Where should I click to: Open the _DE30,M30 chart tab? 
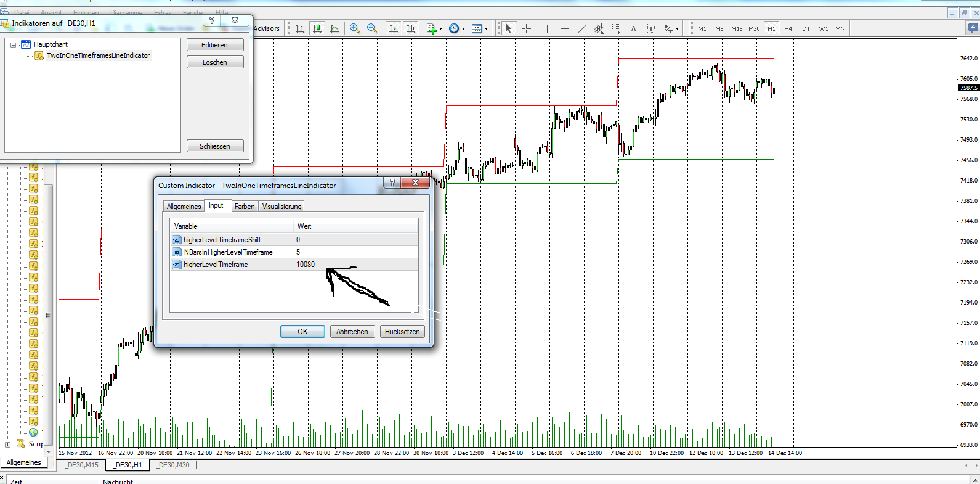tap(173, 465)
